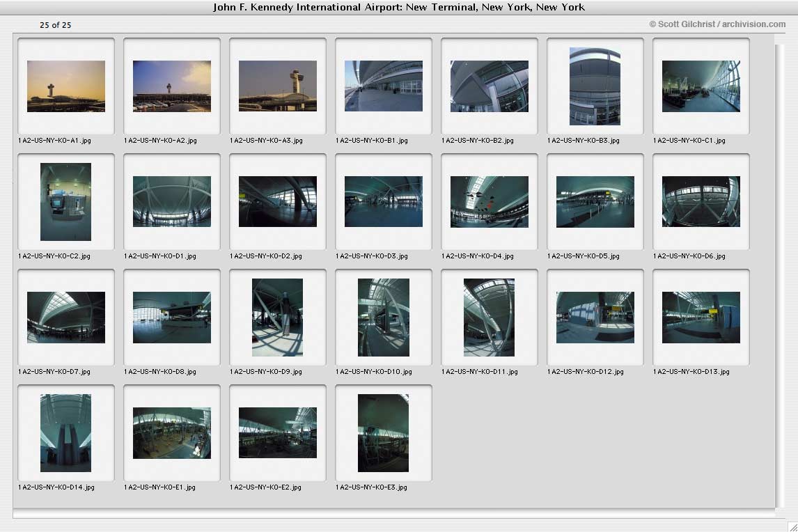Click the 'John F. Kennedy International Airport' window title
798x532 pixels.
tap(399, 7)
